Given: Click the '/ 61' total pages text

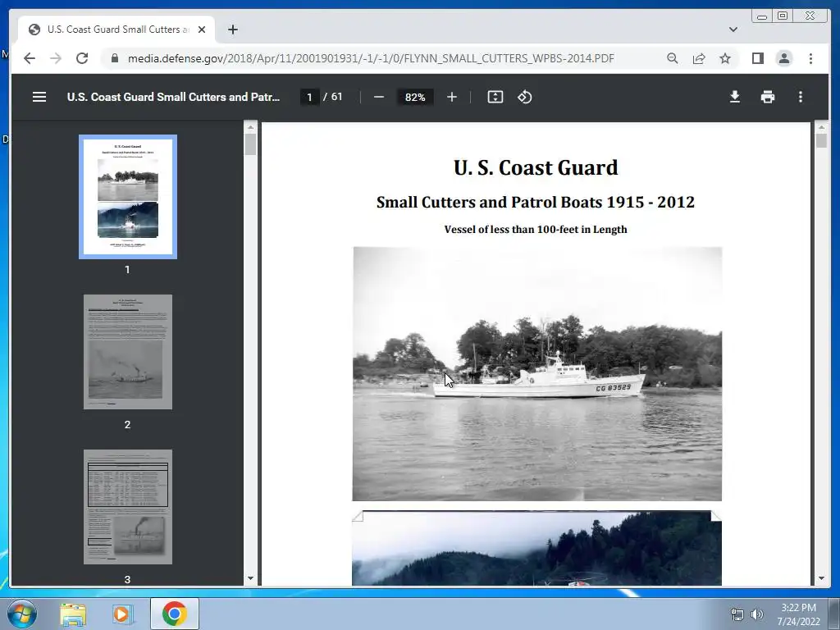Looking at the screenshot, I should tap(333, 97).
